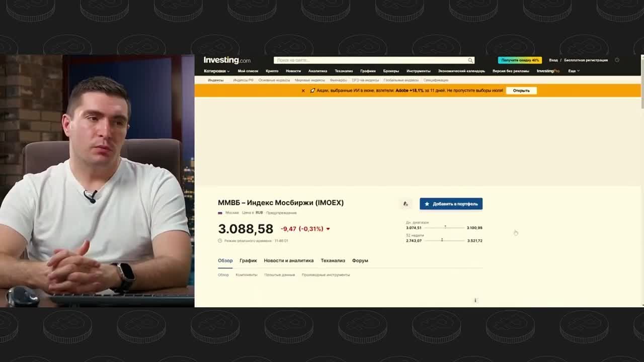644x362 pixels.
Task: Click the Открыть button in banner
Action: click(521, 90)
